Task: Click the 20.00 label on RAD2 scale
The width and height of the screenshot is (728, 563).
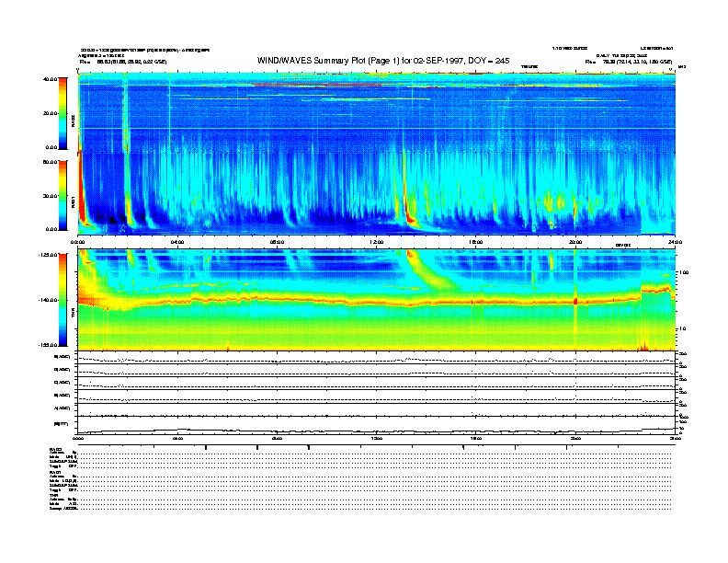Action: (50, 113)
